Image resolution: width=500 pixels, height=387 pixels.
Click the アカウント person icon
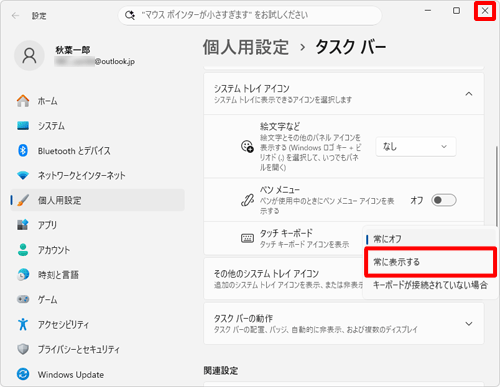[23, 250]
